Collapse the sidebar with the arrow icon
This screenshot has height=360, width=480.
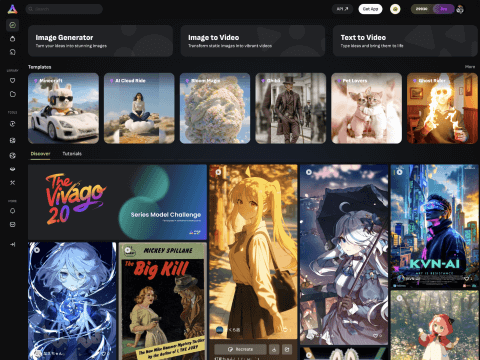[12, 244]
